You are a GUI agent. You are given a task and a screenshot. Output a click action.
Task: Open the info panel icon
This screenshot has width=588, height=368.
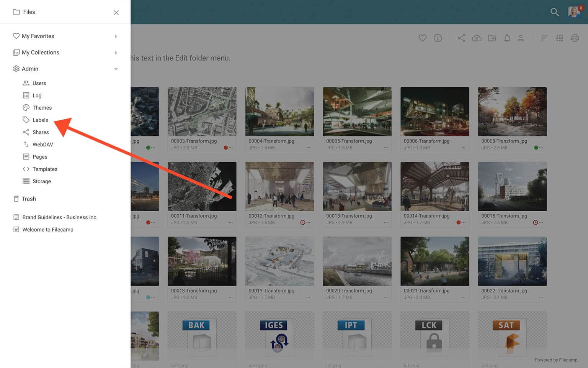click(438, 38)
